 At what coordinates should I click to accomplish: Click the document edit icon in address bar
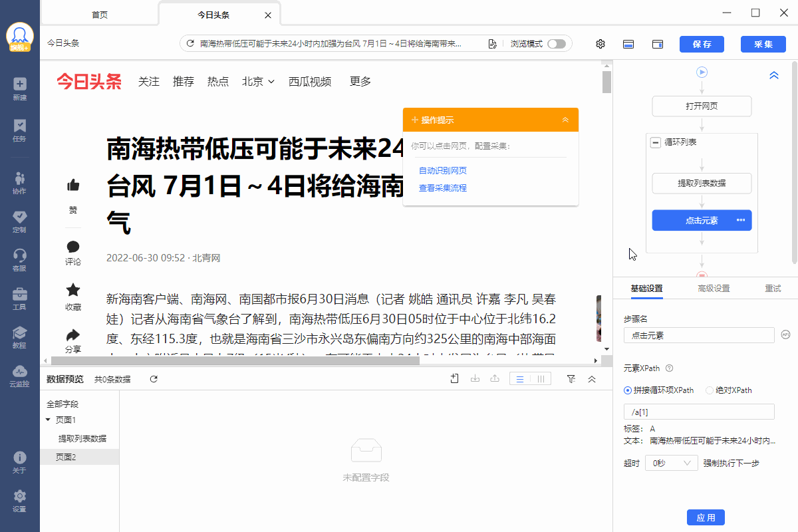point(492,44)
